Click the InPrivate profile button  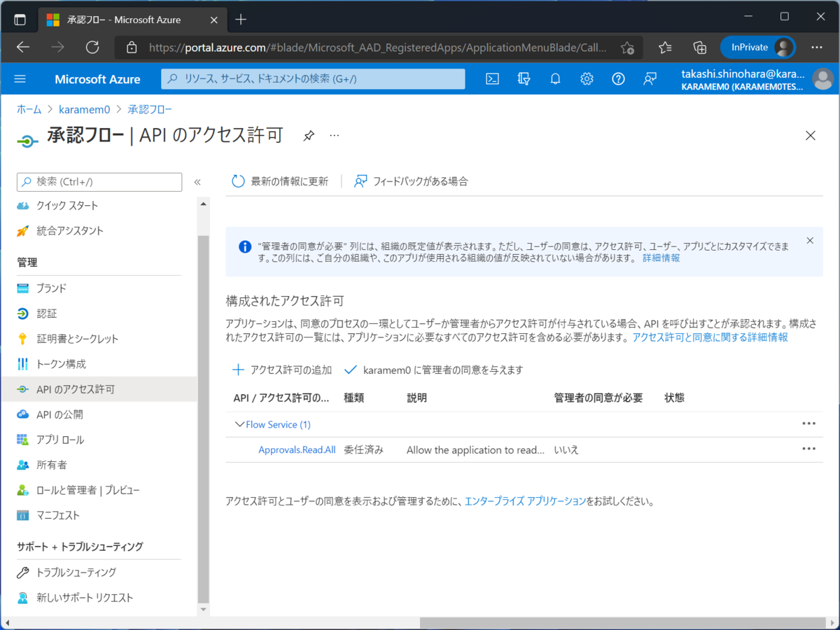[758, 47]
